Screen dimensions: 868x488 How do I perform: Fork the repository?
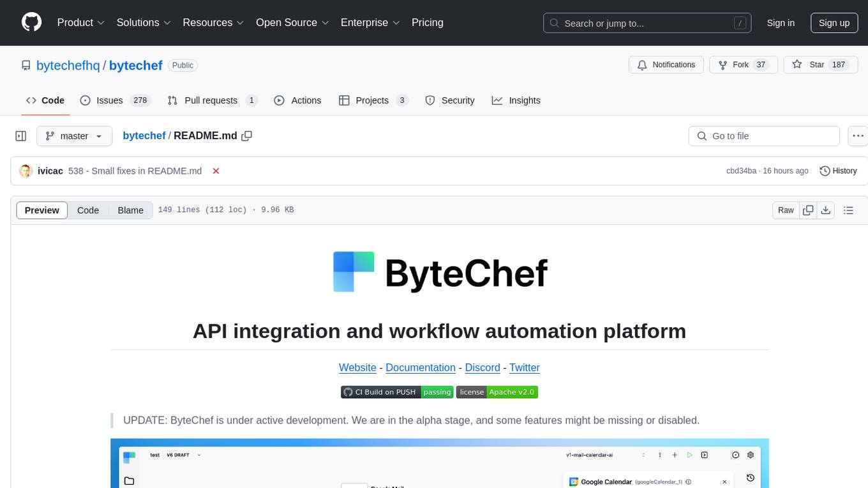[x=744, y=65]
